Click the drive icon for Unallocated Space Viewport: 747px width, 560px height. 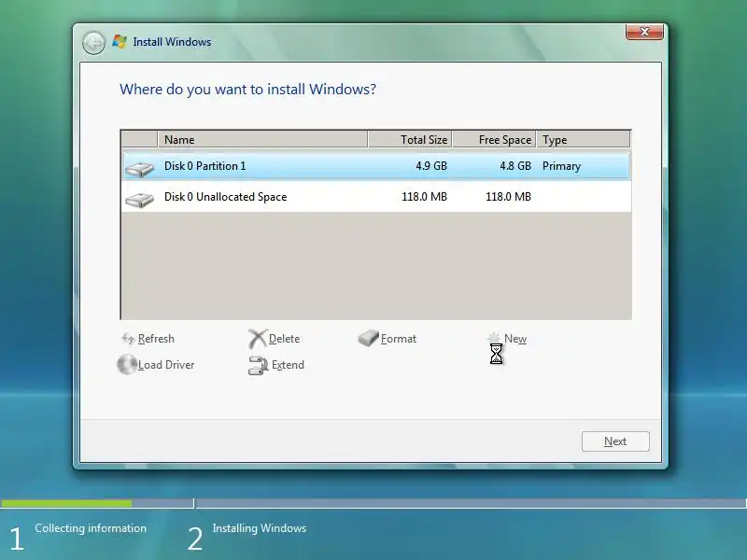click(x=139, y=199)
